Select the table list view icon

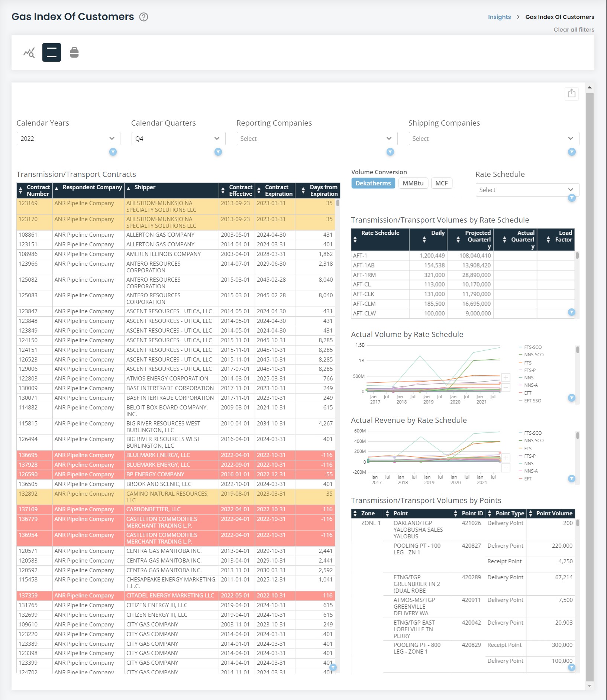52,52
